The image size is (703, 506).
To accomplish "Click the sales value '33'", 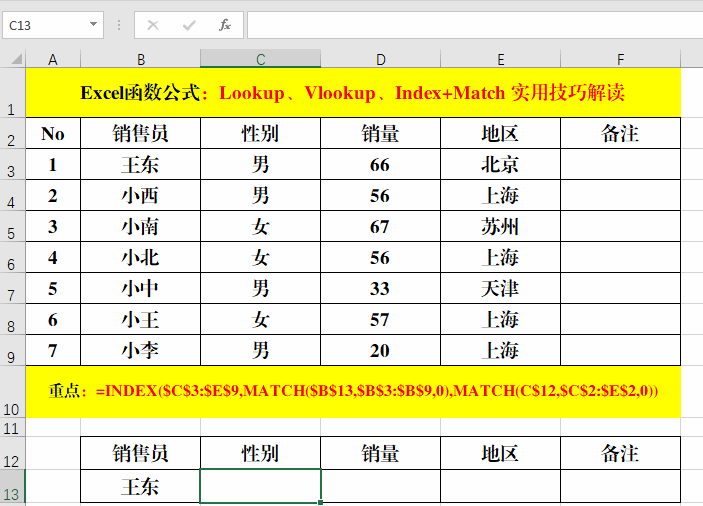I will tap(381, 288).
